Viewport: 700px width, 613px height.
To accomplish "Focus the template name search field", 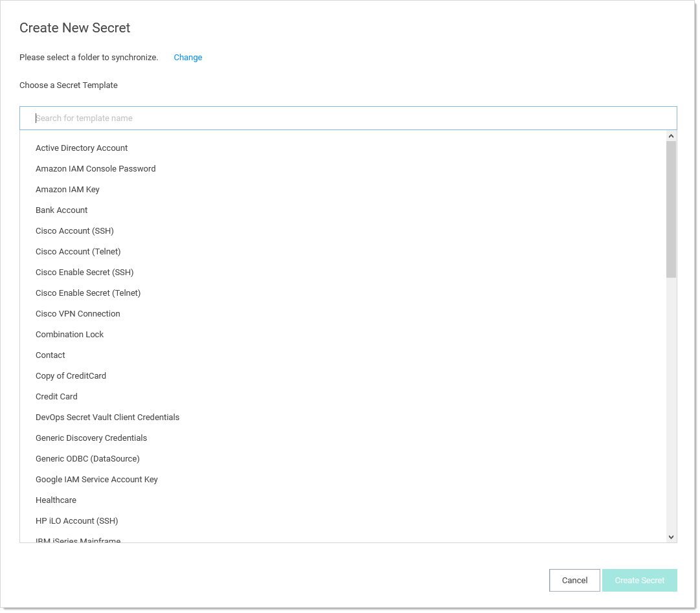I will coord(348,118).
